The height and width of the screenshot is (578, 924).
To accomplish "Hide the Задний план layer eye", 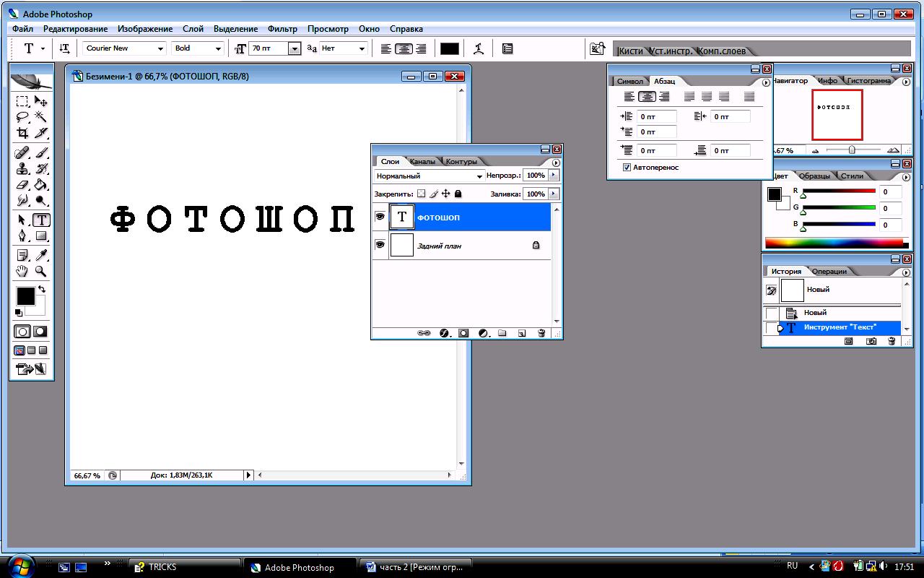I will 380,245.
